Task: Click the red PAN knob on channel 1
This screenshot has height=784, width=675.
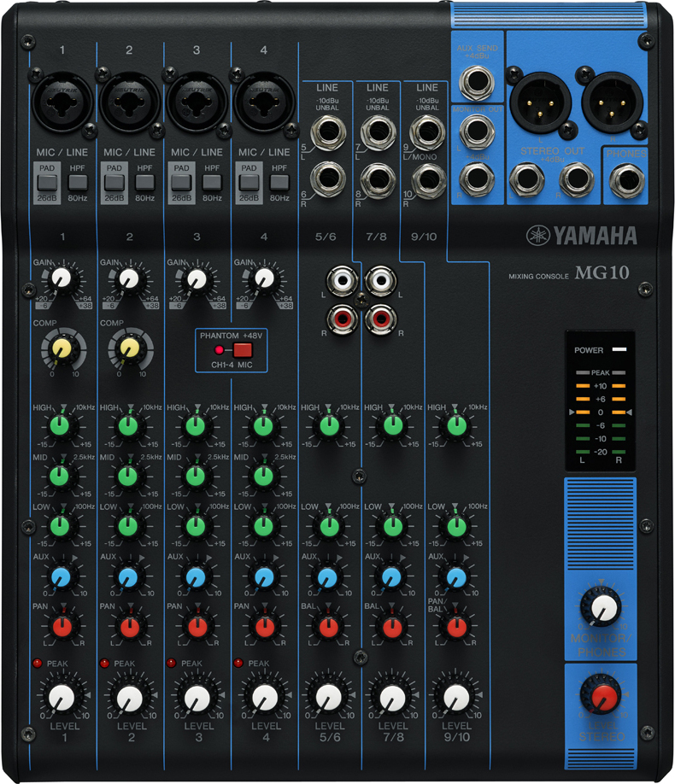Action: [61, 626]
